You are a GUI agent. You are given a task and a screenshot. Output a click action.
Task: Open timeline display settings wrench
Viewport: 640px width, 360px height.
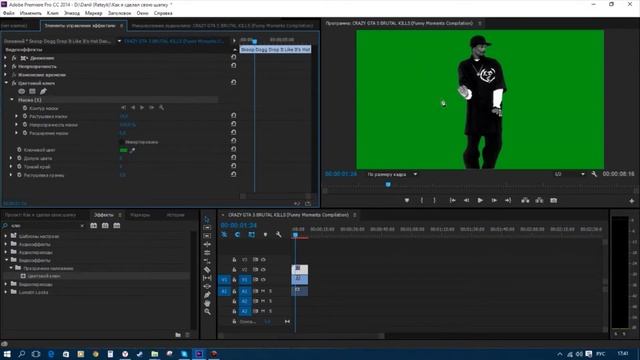click(278, 235)
